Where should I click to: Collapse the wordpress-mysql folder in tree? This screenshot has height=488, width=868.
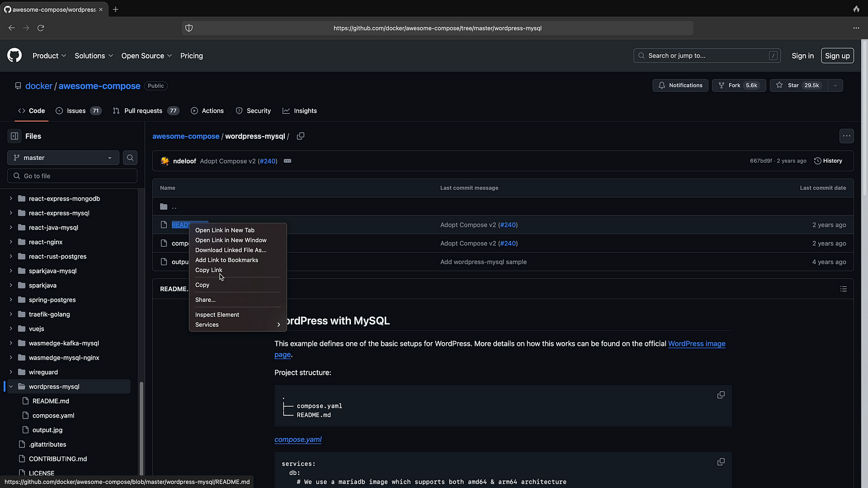11,387
